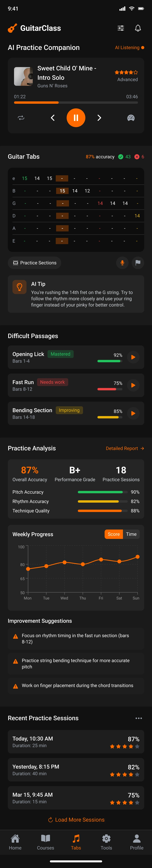Open Practice Sections
The width and height of the screenshot is (152, 868).
coord(34,263)
